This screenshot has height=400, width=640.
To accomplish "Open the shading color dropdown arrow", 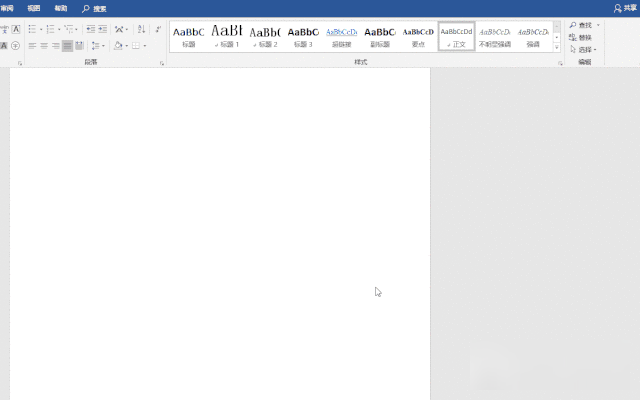I will coord(127,46).
